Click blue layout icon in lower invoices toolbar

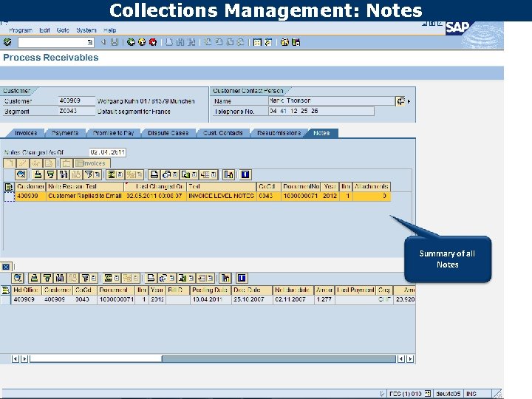242,279
